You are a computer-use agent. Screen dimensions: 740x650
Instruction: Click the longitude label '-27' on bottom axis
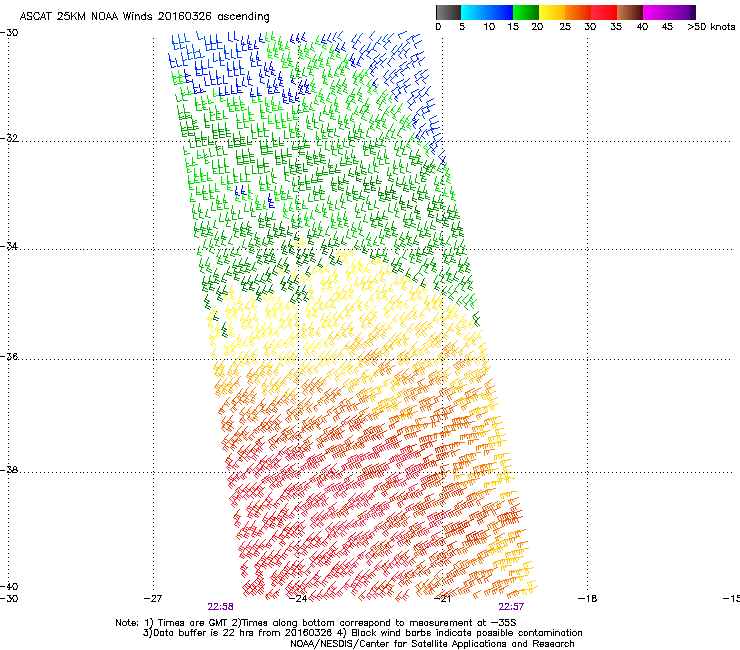point(153,599)
